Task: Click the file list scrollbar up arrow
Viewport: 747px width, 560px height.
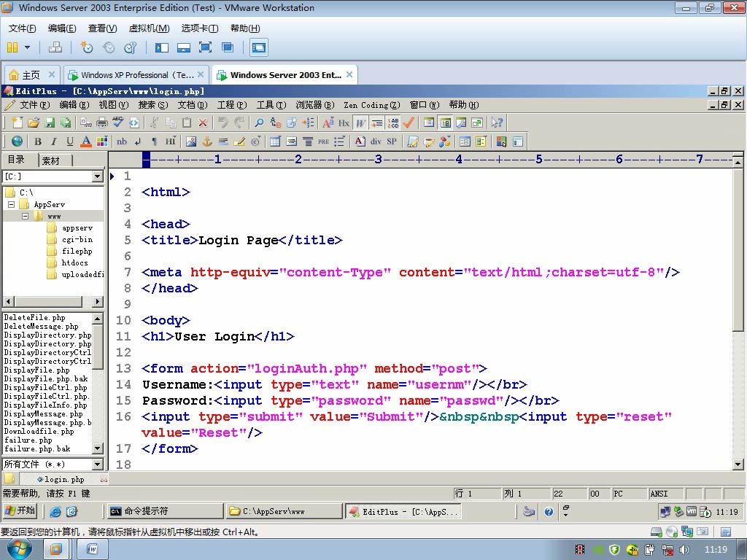Action: pos(98,318)
